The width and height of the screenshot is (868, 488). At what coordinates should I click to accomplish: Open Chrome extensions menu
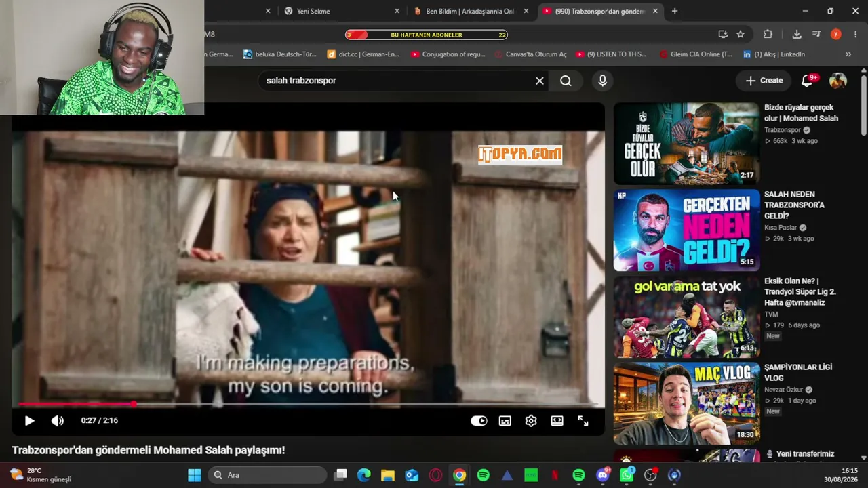pyautogui.click(x=768, y=34)
